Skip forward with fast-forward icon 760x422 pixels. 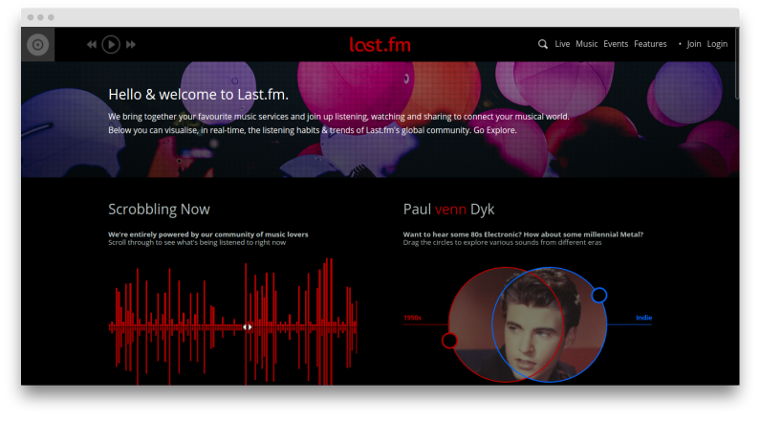[131, 45]
